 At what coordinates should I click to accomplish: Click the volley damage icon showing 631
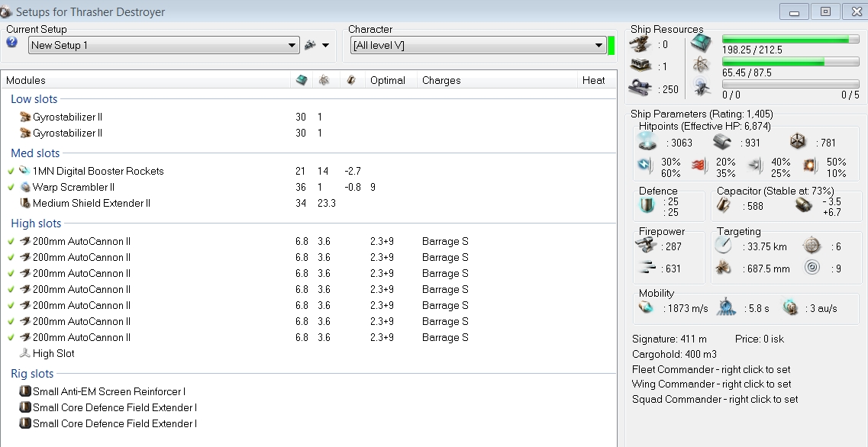click(x=647, y=268)
